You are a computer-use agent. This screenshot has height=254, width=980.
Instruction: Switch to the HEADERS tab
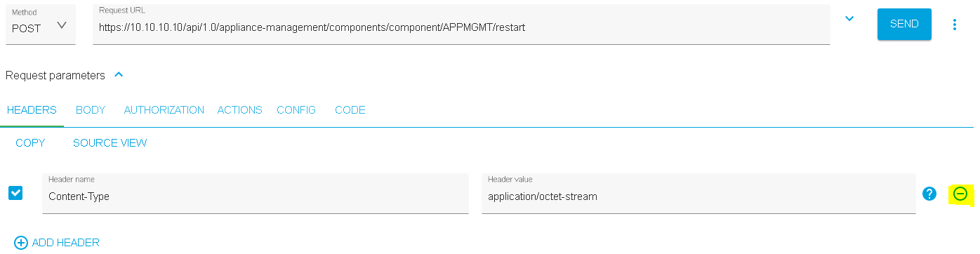point(32,110)
